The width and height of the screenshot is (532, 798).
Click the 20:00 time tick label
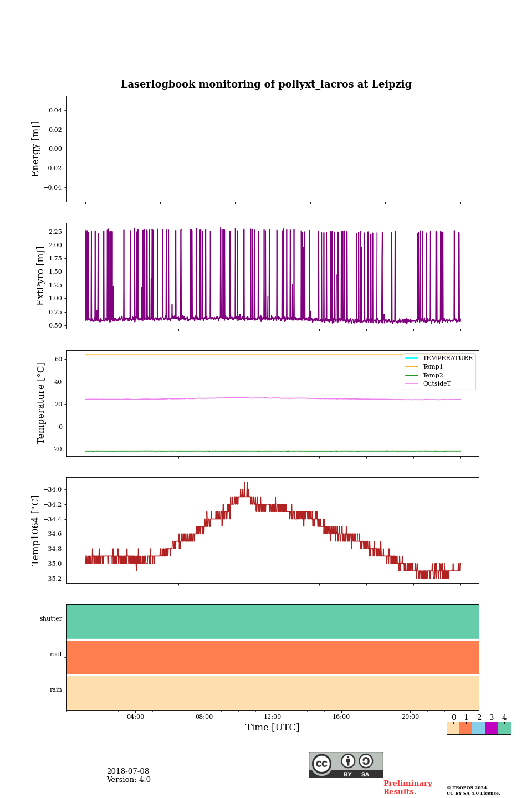coord(410,717)
